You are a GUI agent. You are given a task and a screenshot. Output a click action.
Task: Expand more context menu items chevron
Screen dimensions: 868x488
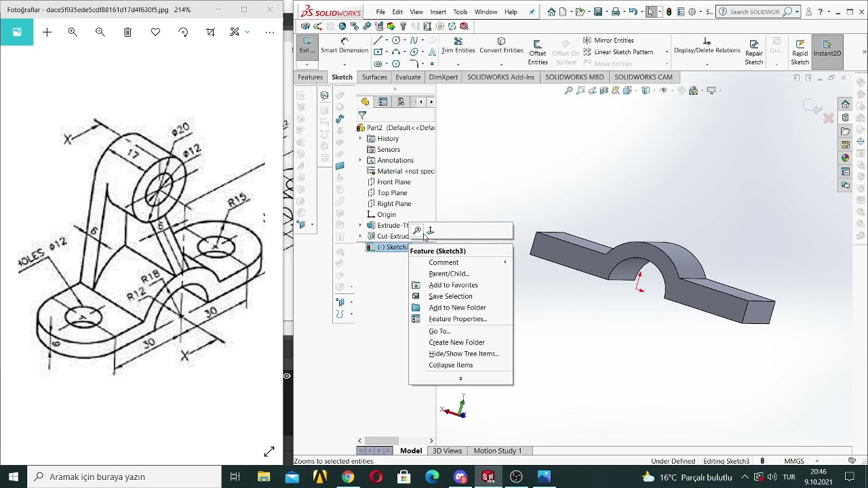(460, 379)
